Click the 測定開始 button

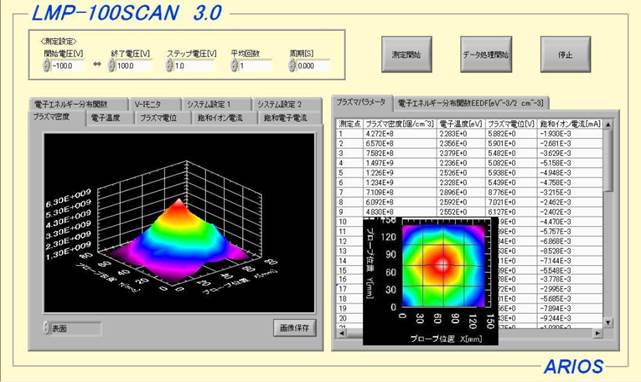pos(406,54)
